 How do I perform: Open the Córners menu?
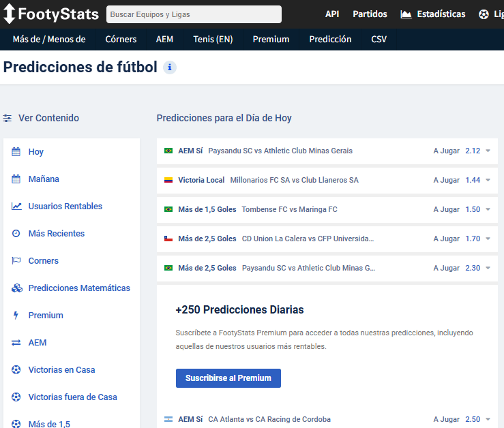(121, 40)
